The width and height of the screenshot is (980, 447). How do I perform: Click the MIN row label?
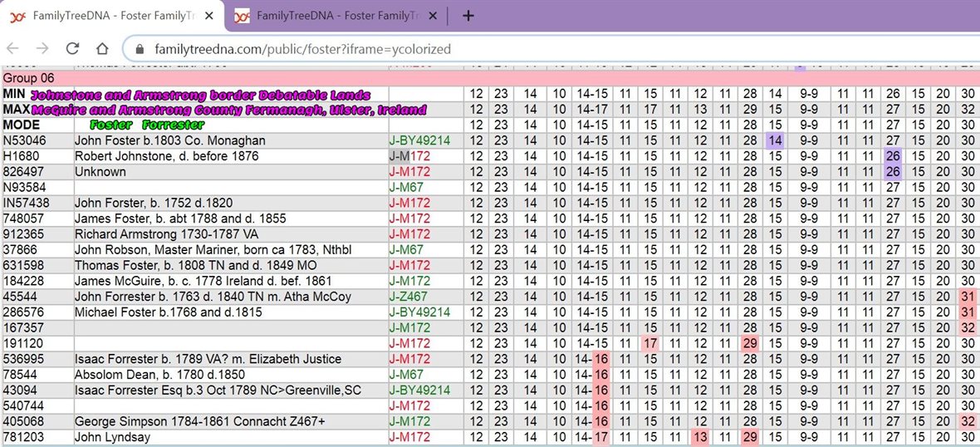point(12,94)
